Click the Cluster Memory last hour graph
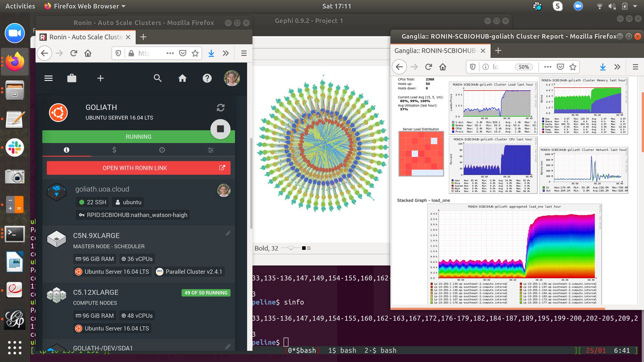Screen dimensions: 644x362 [584, 106]
